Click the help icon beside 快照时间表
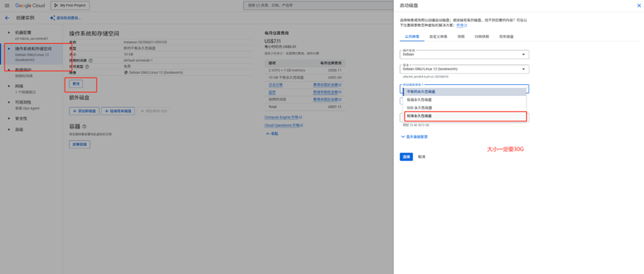 coord(90,60)
